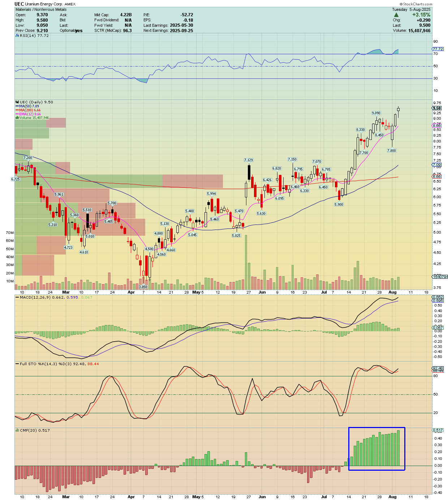The height and width of the screenshot is (500, 448).
Task: Click the MACD panel legend icon
Action: 17,297
